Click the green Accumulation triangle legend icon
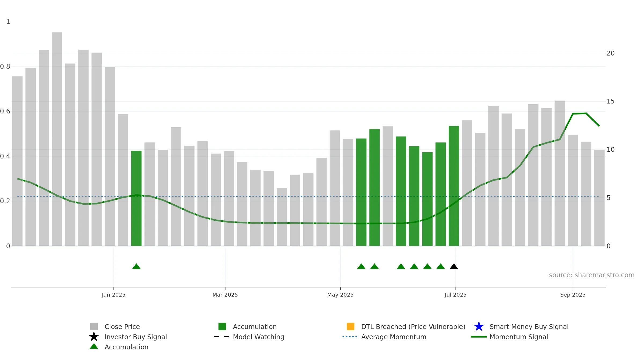Image resolution: width=644 pixels, height=362 pixels. [94, 346]
